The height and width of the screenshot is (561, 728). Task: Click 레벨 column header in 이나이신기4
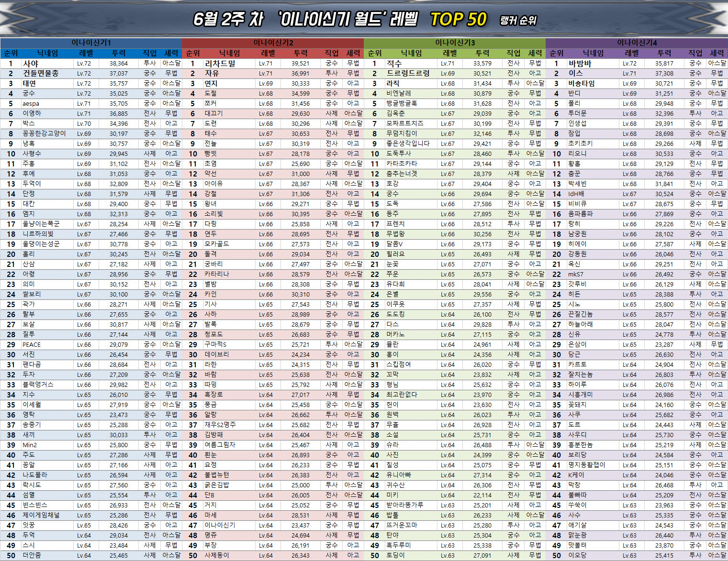[x=632, y=53]
